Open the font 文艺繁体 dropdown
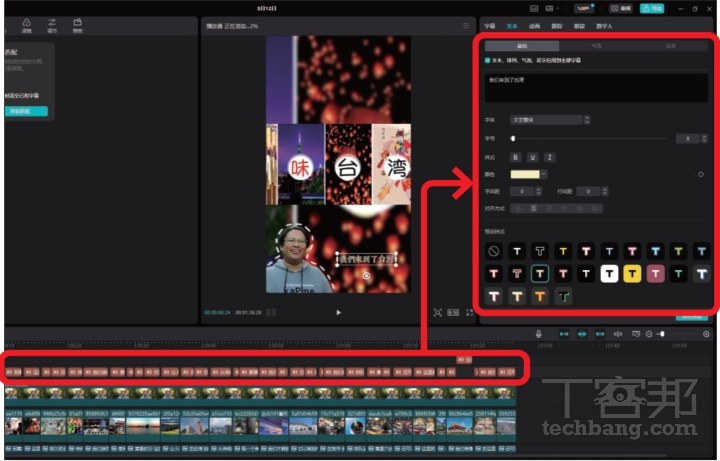Image resolution: width=720 pixels, height=461 pixels. point(546,120)
